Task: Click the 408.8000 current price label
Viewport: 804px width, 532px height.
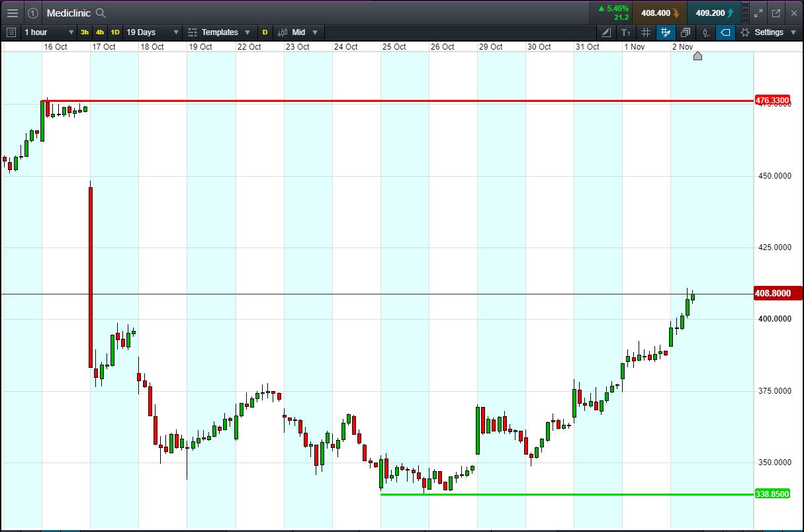Action: point(778,293)
